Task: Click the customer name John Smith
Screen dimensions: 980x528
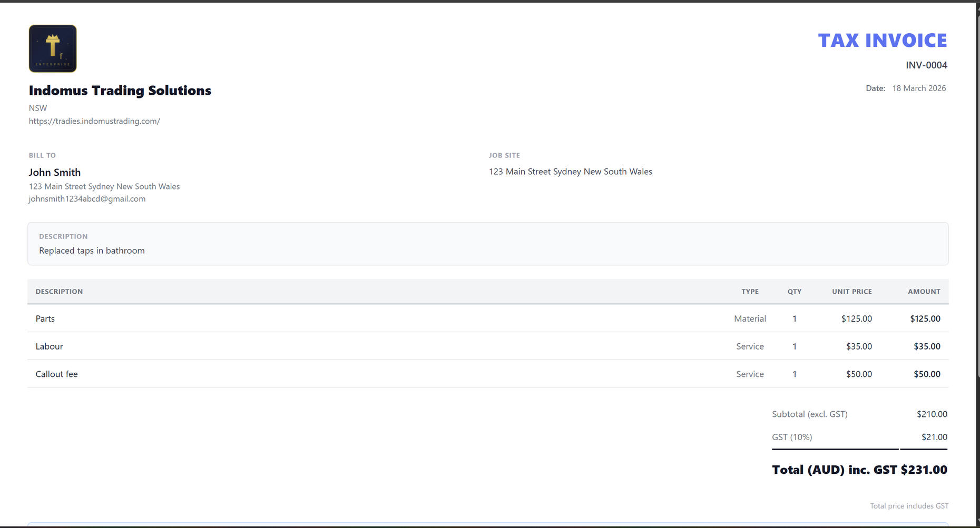Action: [55, 173]
